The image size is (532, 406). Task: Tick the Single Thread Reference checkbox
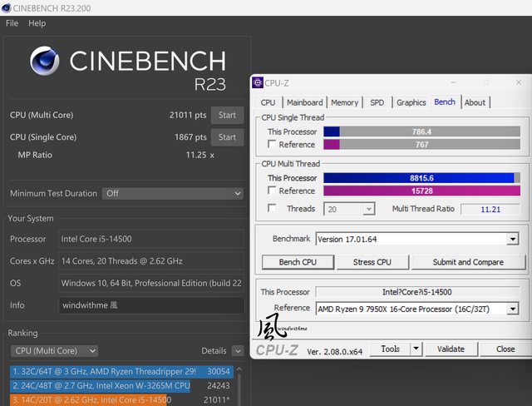tap(272, 145)
